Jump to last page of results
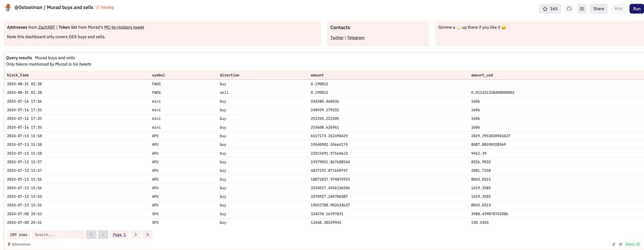The image size is (644, 250). pyautogui.click(x=147, y=235)
